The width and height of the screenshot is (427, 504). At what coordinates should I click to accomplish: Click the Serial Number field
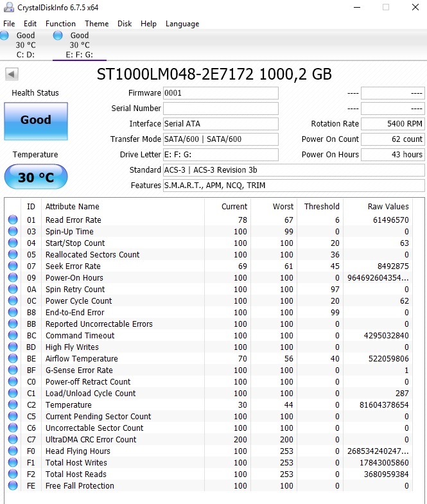coord(220,109)
